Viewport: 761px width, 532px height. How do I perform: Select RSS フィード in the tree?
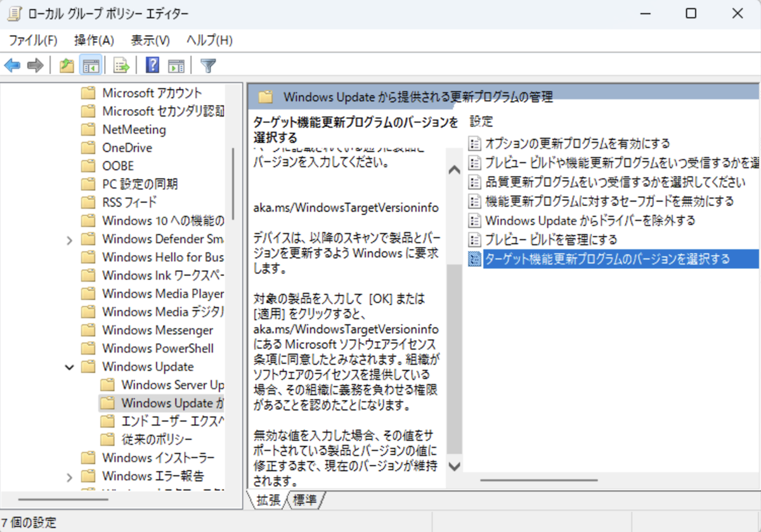129,202
